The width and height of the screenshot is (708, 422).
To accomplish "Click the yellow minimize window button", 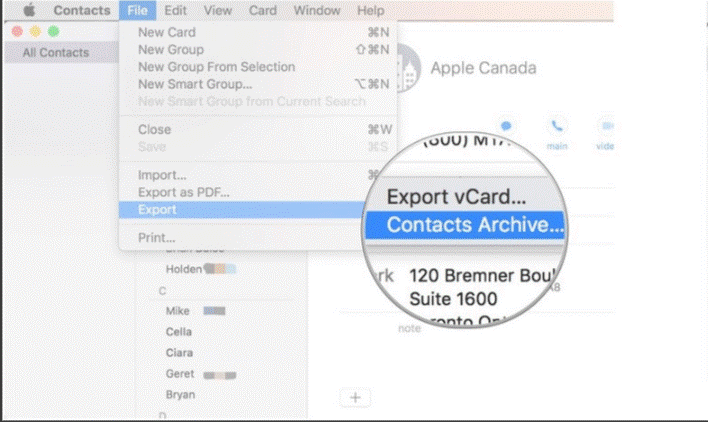I will pyautogui.click(x=35, y=32).
